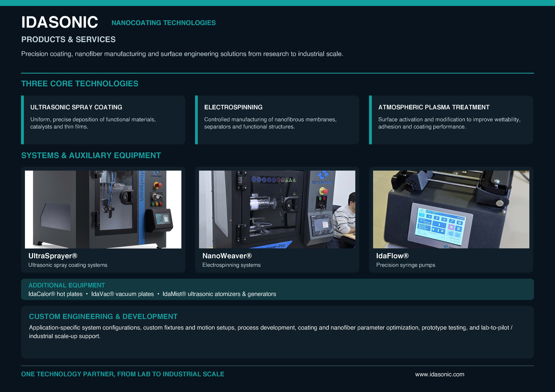Click the intro sentence starting 'Precision coating'

point(182,54)
